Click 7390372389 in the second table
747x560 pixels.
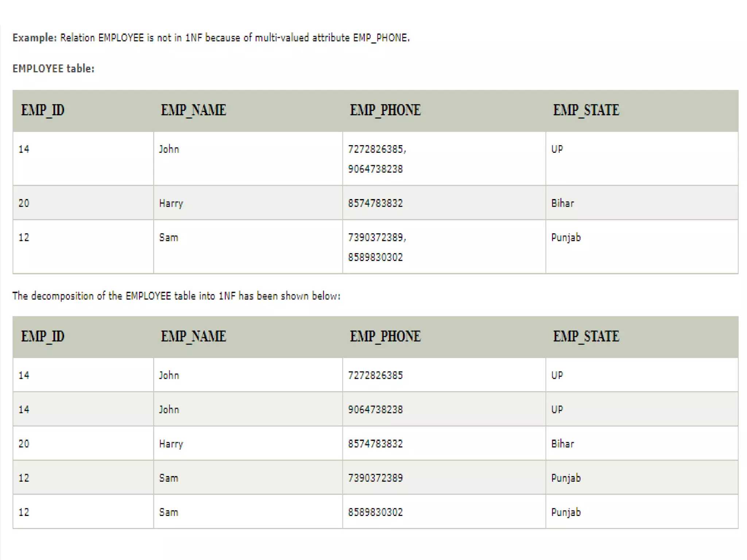(375, 478)
